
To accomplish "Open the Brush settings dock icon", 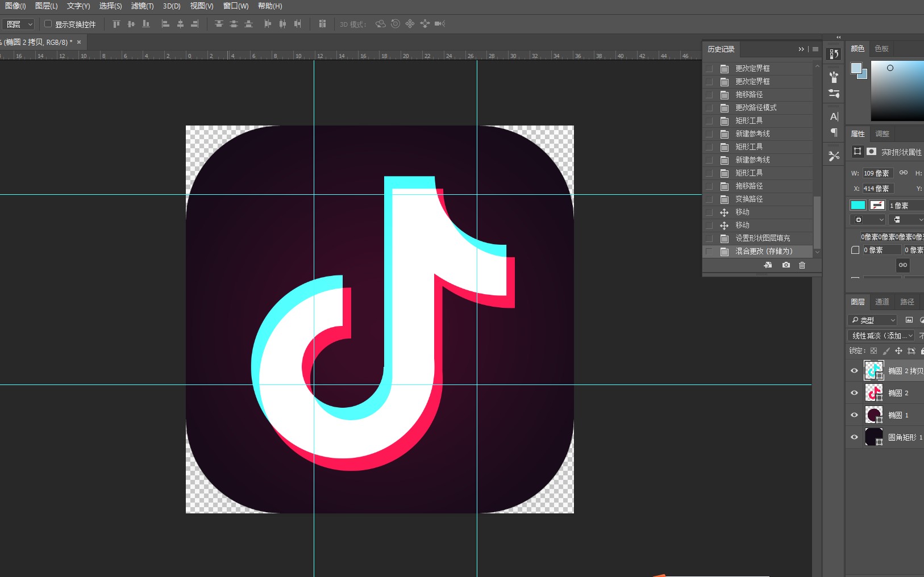I will coord(834,93).
